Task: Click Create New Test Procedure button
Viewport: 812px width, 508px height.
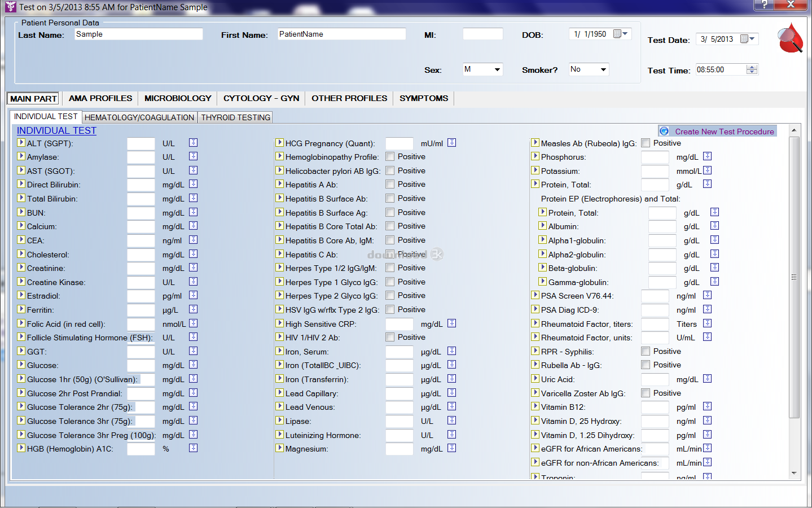Action: [724, 132]
